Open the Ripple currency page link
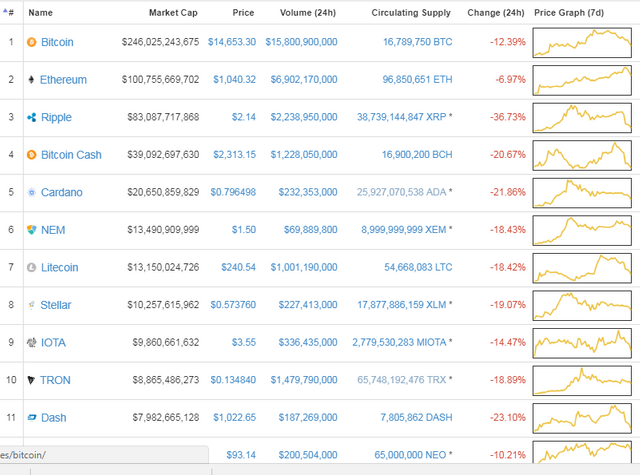 pos(56,117)
